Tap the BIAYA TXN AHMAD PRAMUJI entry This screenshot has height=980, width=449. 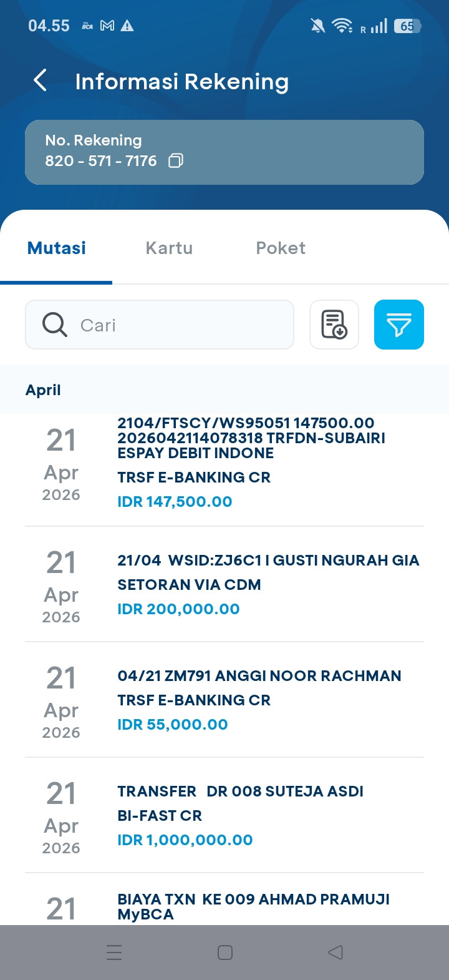coord(249,906)
